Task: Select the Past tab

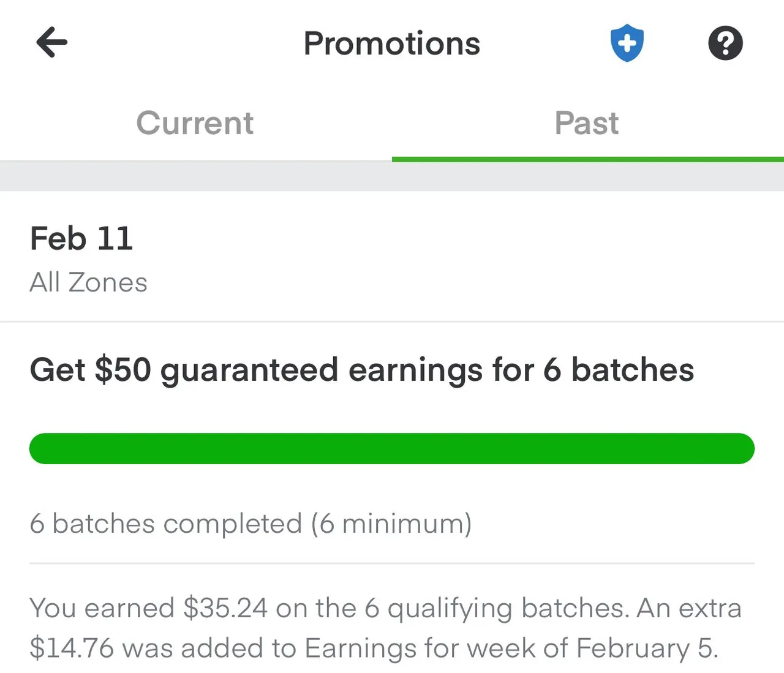Action: tap(587, 122)
